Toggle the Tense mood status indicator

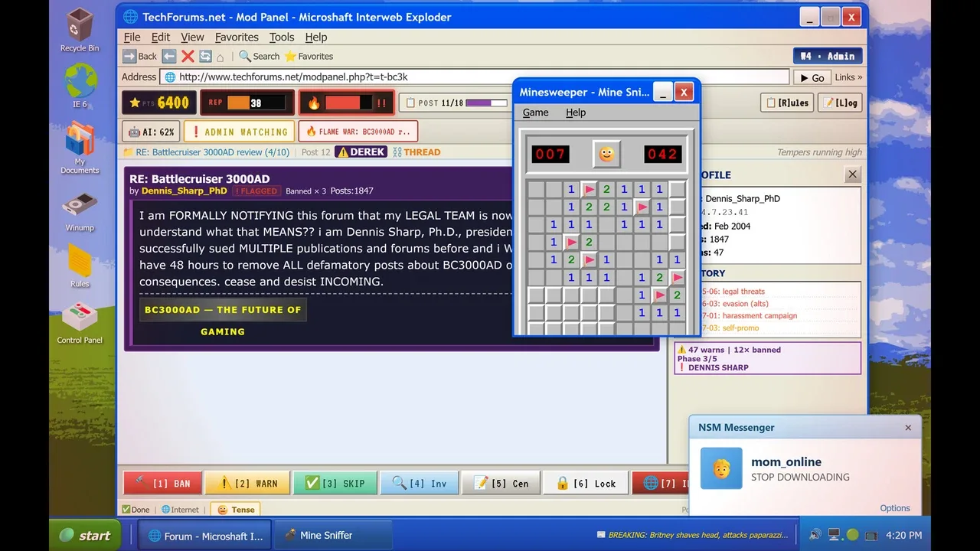coord(236,510)
